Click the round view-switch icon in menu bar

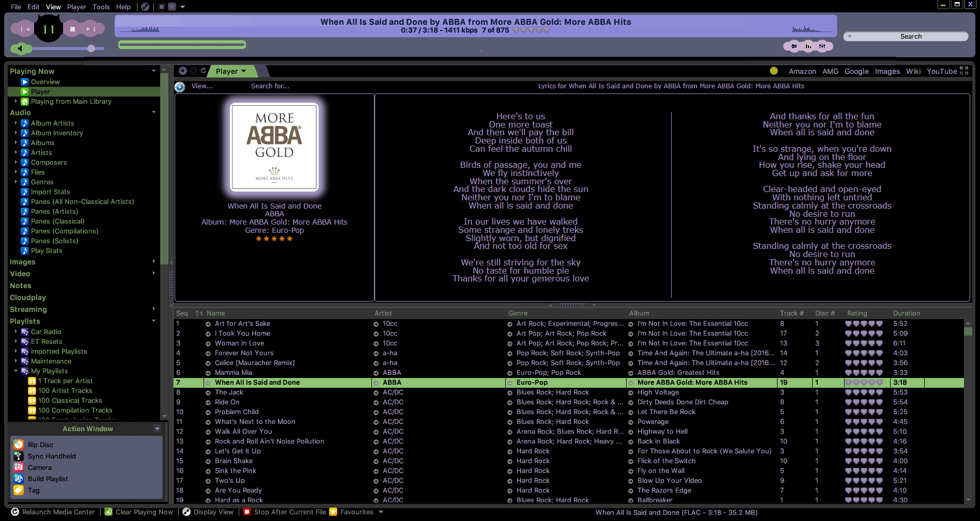[145, 7]
